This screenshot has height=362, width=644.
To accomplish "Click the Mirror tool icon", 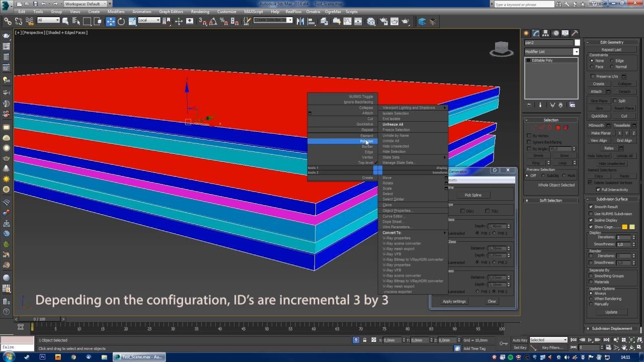I will click(299, 21).
